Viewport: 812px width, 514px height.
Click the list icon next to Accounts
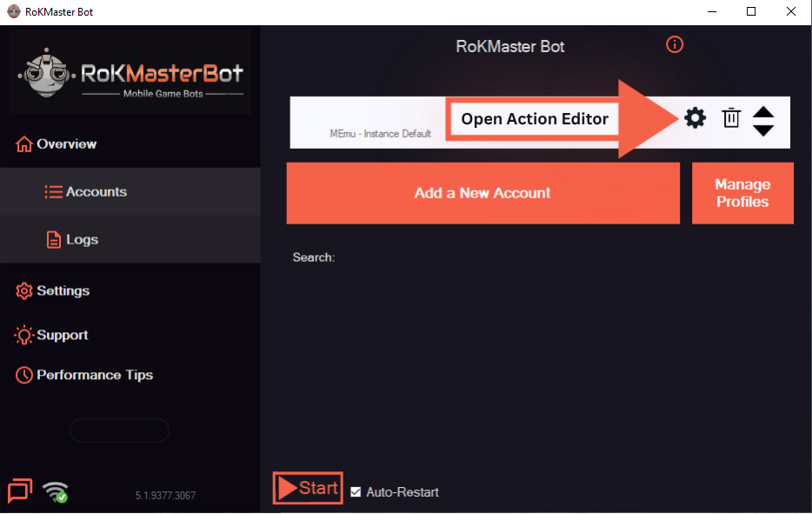(53, 191)
